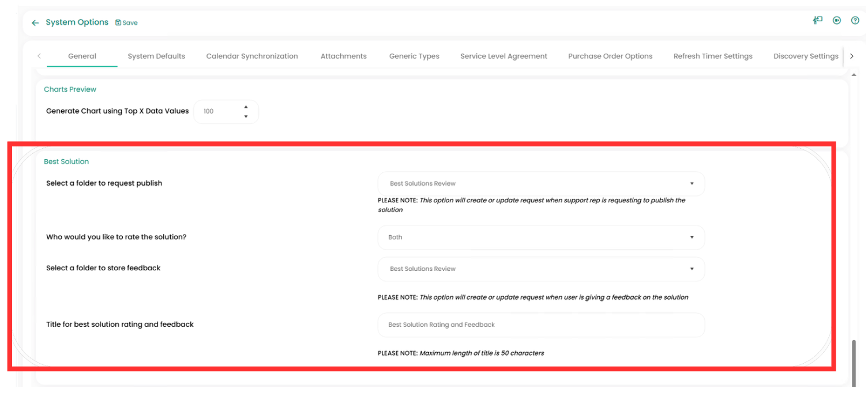The width and height of the screenshot is (868, 396).
Task: Go to the Attachments tab
Action: click(343, 56)
